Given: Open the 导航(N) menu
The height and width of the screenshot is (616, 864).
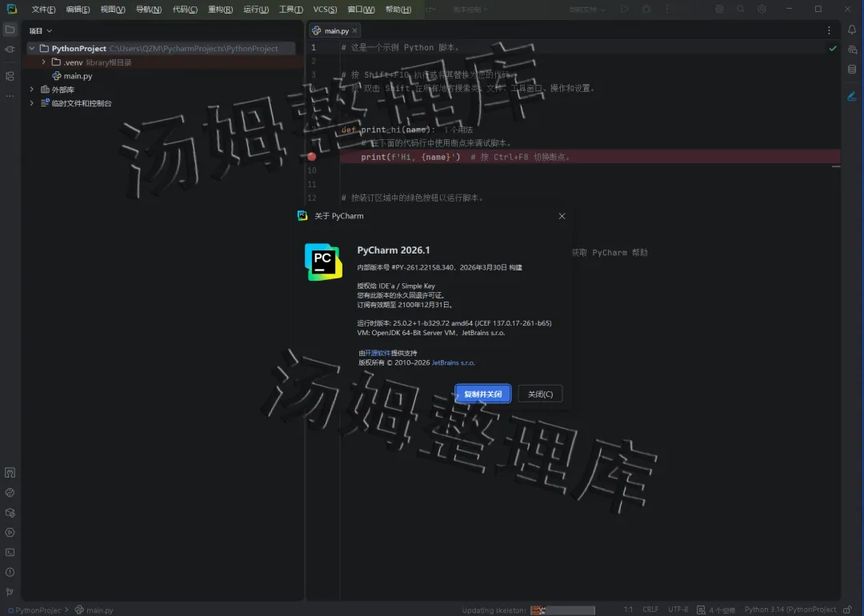Looking at the screenshot, I should (149, 10).
